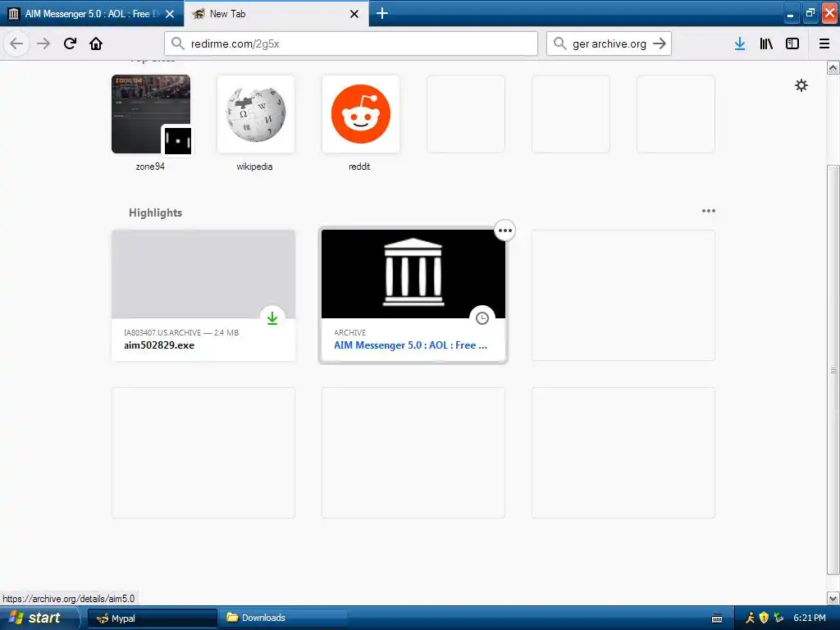Click the magnifier icon in the search box

559,43
